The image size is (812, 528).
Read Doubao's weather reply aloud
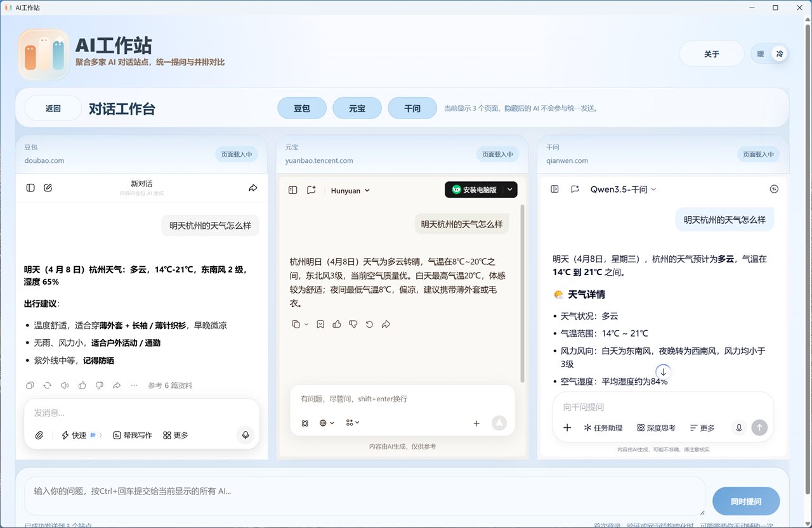[x=65, y=385]
